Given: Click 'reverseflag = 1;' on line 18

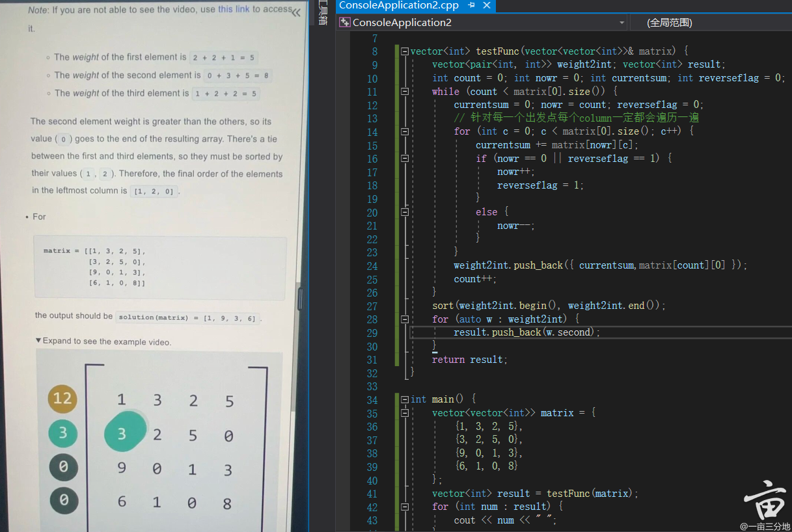Looking at the screenshot, I should (541, 185).
